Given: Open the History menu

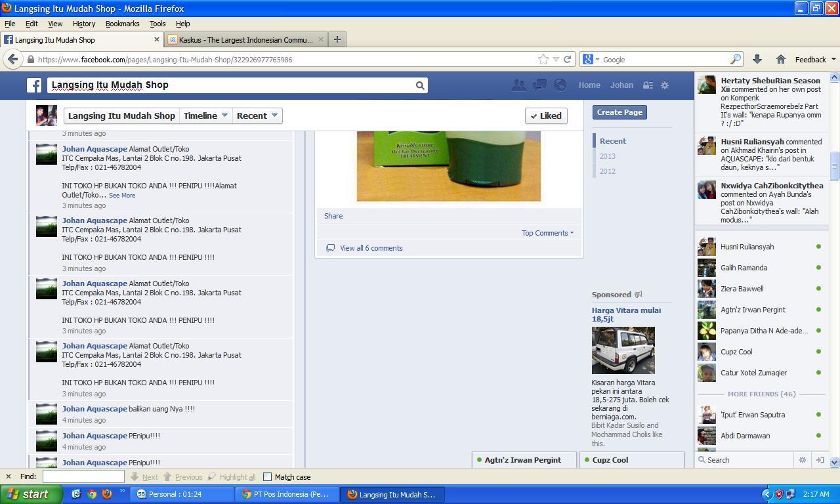Looking at the screenshot, I should click(84, 24).
